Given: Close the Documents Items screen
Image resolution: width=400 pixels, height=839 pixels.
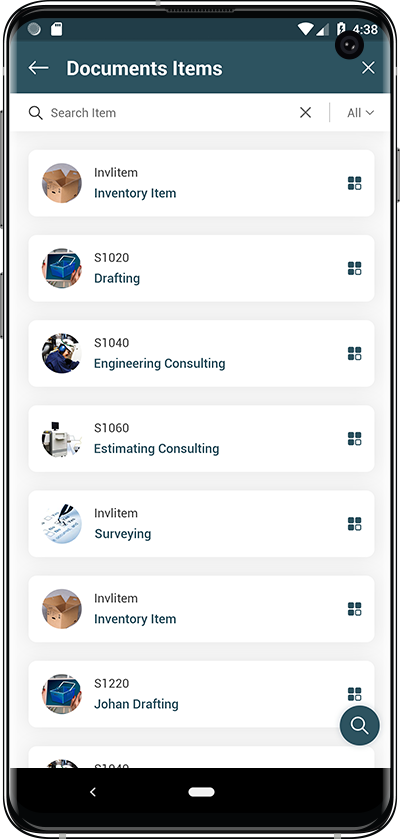Looking at the screenshot, I should pos(368,68).
